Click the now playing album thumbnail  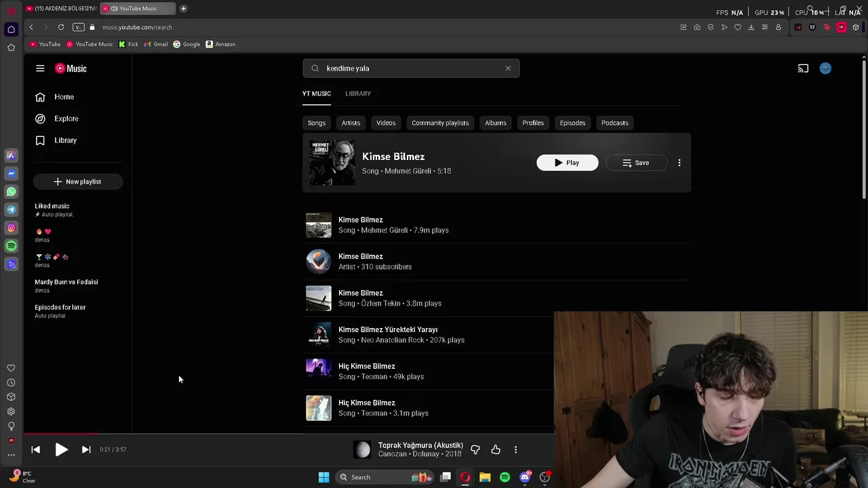(362, 449)
